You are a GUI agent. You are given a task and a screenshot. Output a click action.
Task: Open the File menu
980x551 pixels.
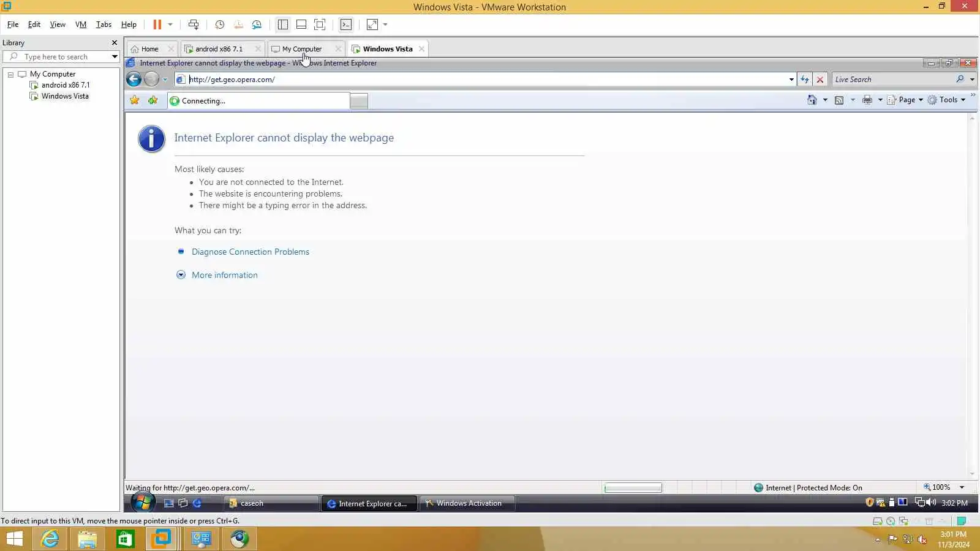(13, 24)
